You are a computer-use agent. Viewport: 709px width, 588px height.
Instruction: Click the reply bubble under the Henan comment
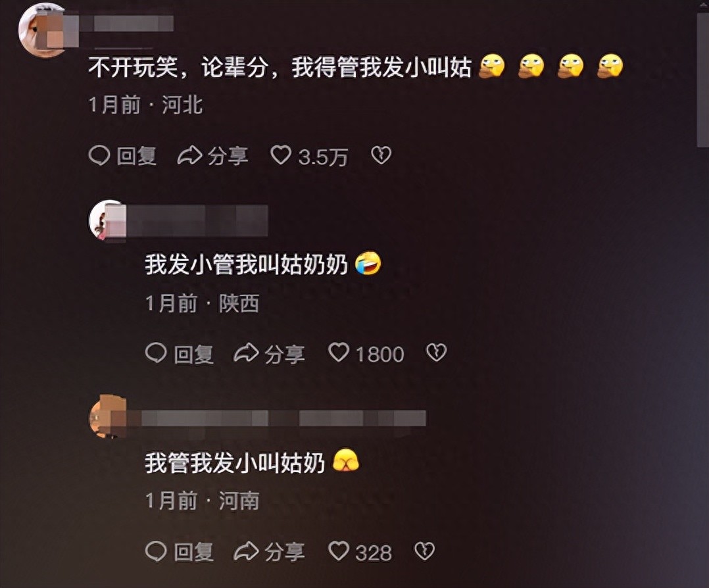[x=156, y=551]
